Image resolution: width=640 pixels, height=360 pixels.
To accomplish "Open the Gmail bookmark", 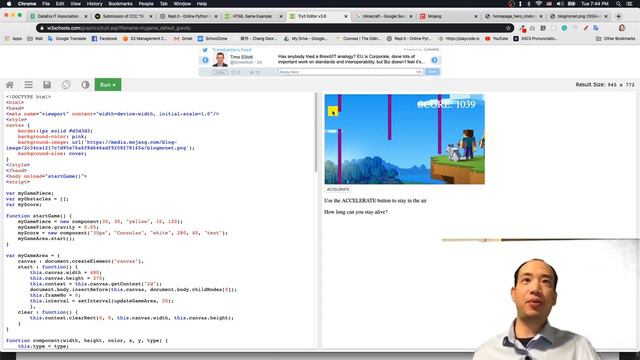I will (183, 38).
